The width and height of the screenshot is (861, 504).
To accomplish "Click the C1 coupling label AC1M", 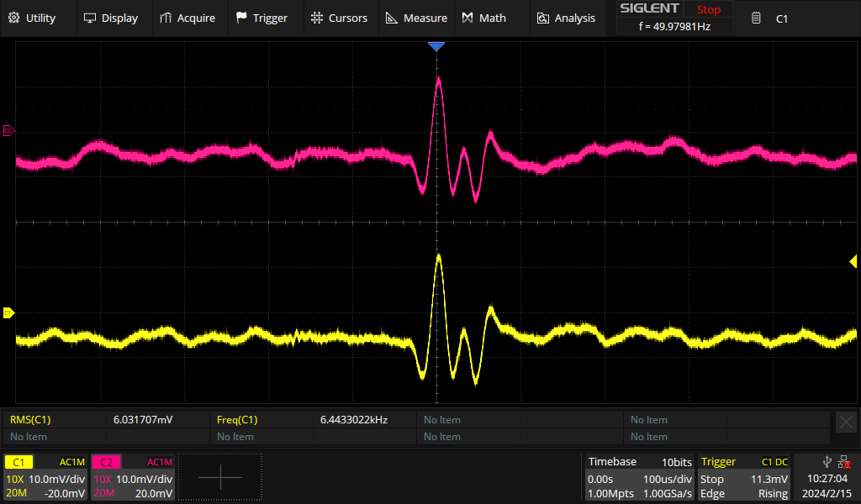I will (x=72, y=462).
